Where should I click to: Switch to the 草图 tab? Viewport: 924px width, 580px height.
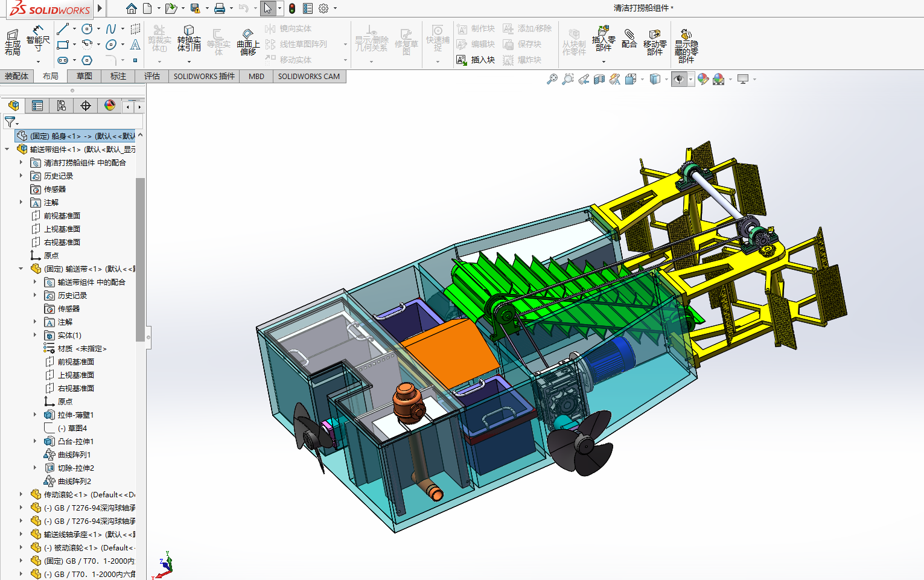(84, 76)
